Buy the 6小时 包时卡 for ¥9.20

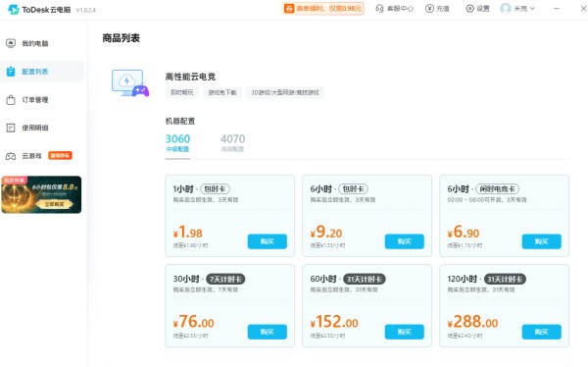tap(404, 241)
